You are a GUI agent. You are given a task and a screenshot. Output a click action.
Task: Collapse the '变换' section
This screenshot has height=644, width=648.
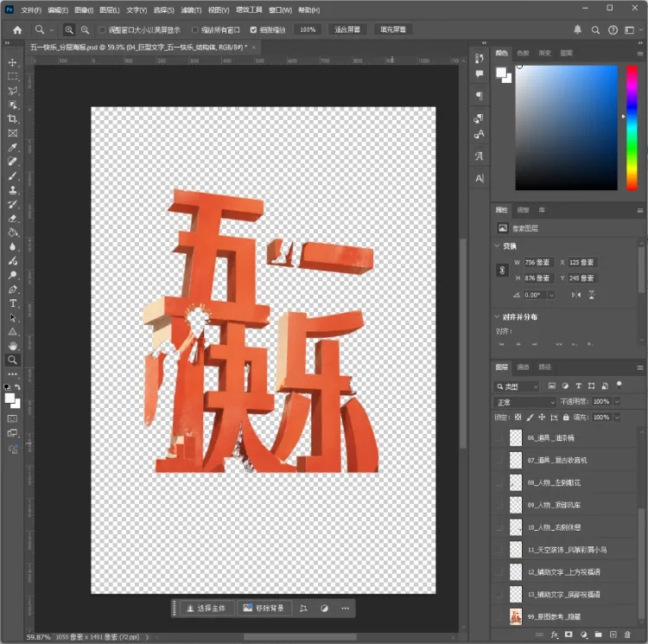(497, 245)
